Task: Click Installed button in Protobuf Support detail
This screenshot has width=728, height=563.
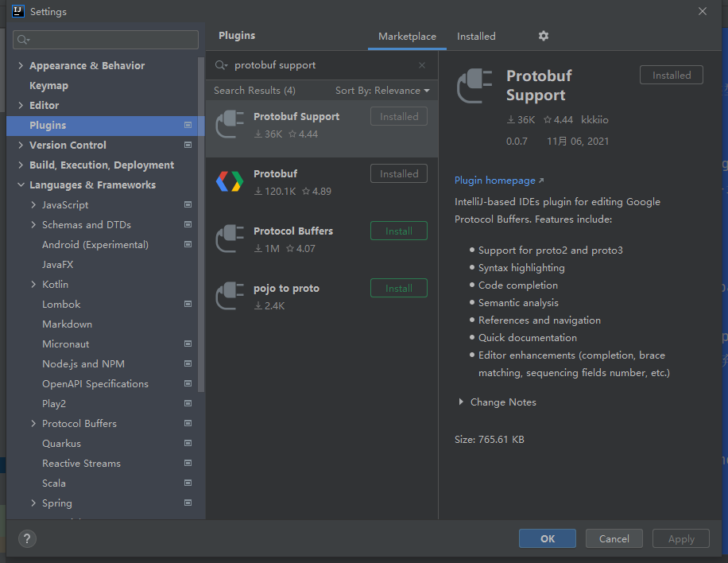Action: [671, 75]
